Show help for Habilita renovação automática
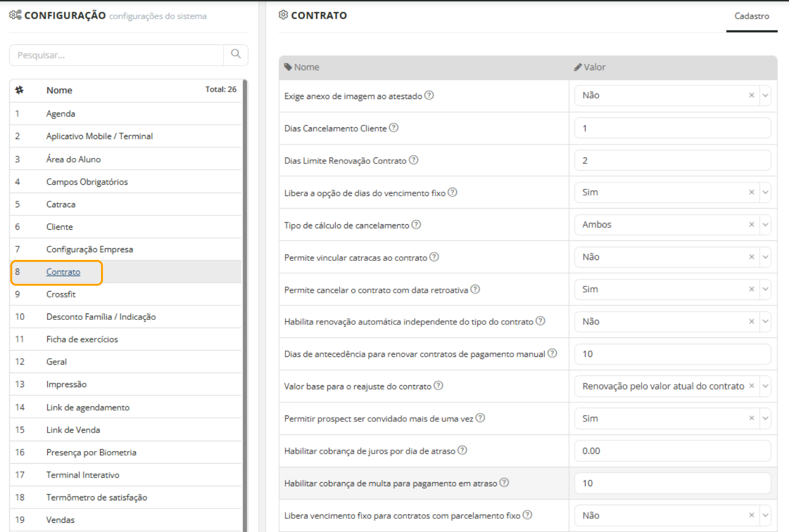Viewport: 789px width, 532px height. click(541, 321)
